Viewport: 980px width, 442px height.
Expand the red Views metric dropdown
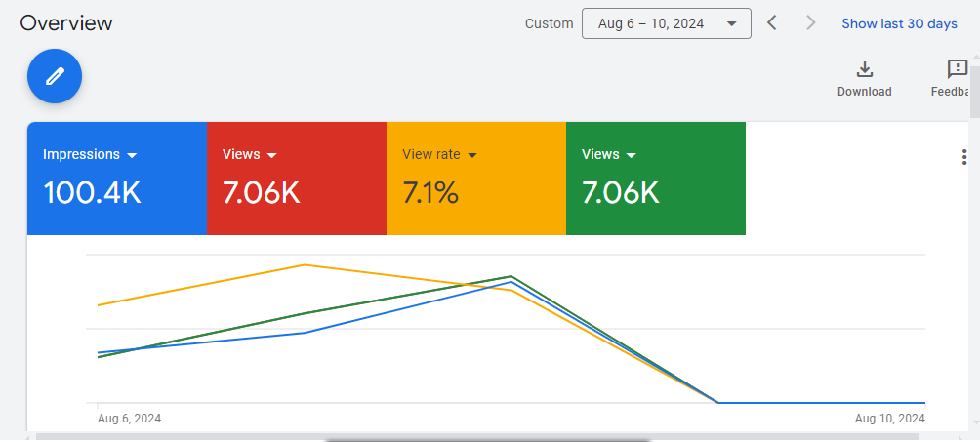pyautogui.click(x=272, y=155)
